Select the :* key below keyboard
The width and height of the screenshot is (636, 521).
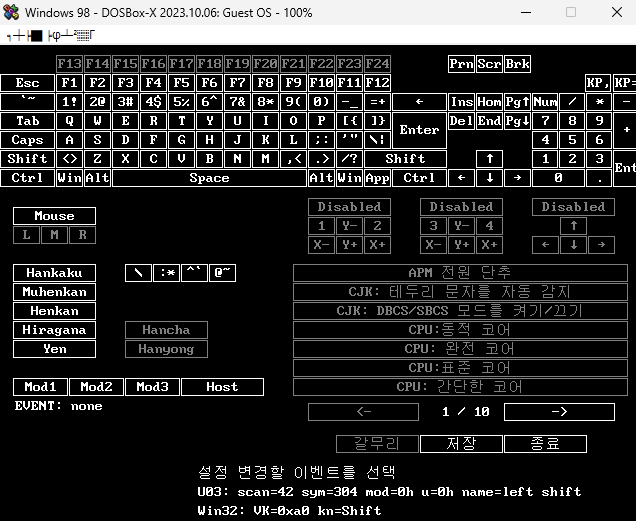pyautogui.click(x=166, y=273)
